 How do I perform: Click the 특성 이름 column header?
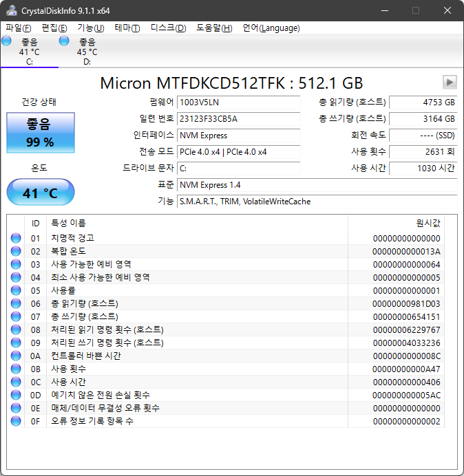tap(197, 224)
